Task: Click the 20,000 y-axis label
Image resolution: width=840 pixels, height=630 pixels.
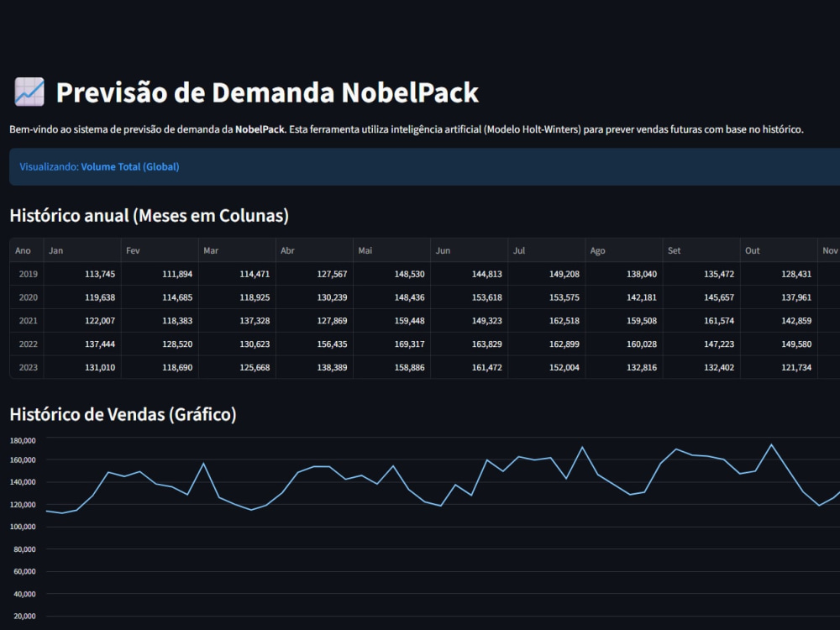Action: (24, 616)
